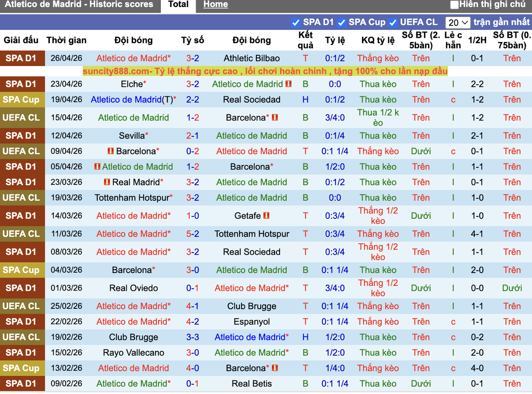
Task: Open Getafe team link
Action: click(248, 216)
